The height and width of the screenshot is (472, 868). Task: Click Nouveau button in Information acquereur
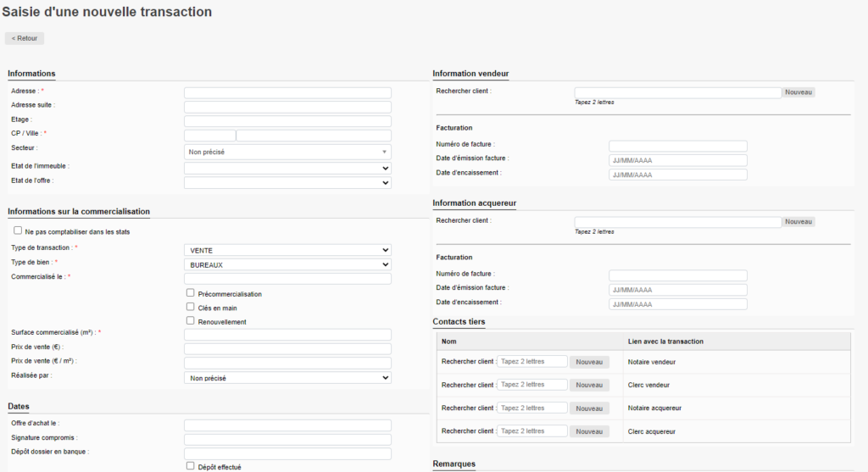coord(798,221)
